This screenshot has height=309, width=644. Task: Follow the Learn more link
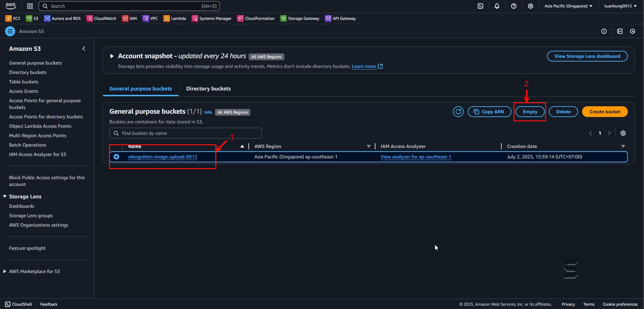(x=367, y=66)
